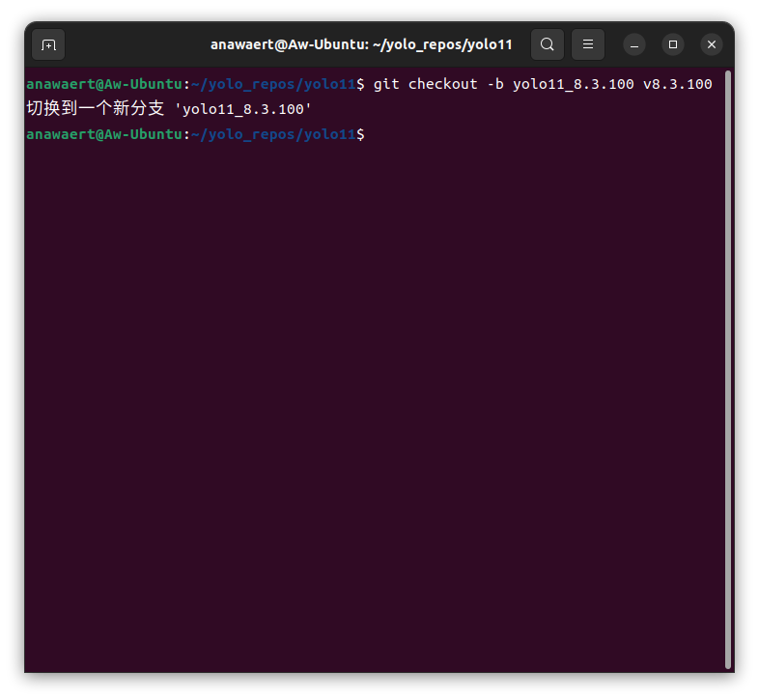Minimize the terminal window

[x=633, y=44]
